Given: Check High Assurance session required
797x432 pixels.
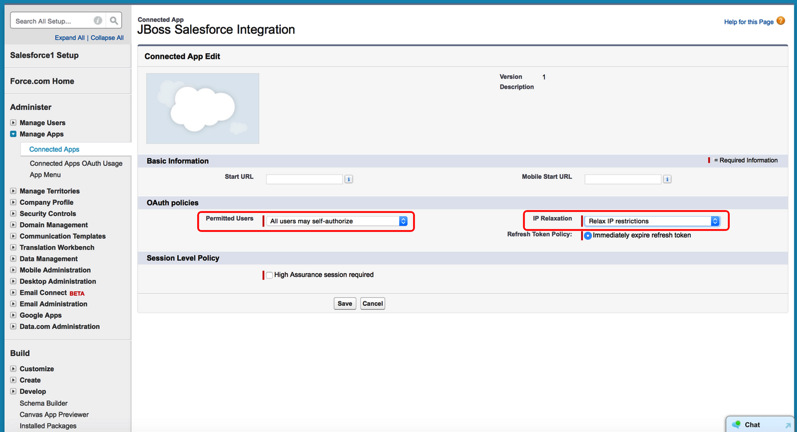Looking at the screenshot, I should point(269,275).
